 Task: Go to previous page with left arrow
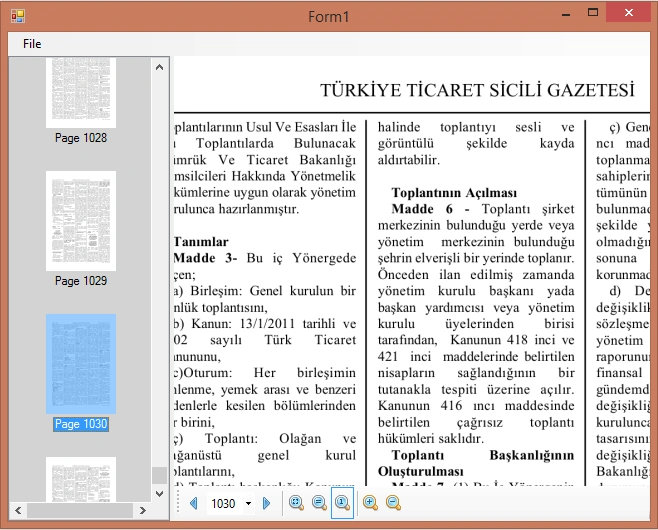pyautogui.click(x=193, y=503)
